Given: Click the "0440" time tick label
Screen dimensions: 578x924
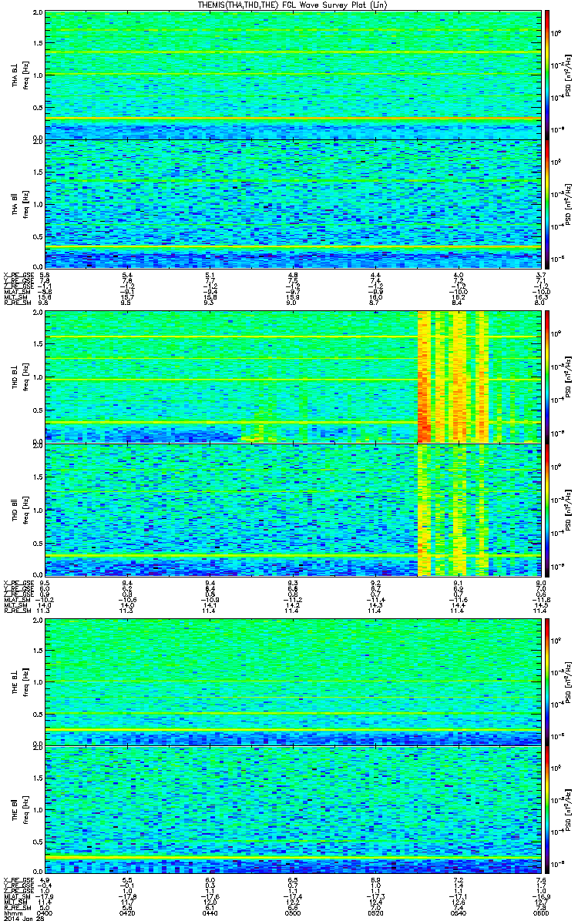Looking at the screenshot, I should (x=210, y=912).
